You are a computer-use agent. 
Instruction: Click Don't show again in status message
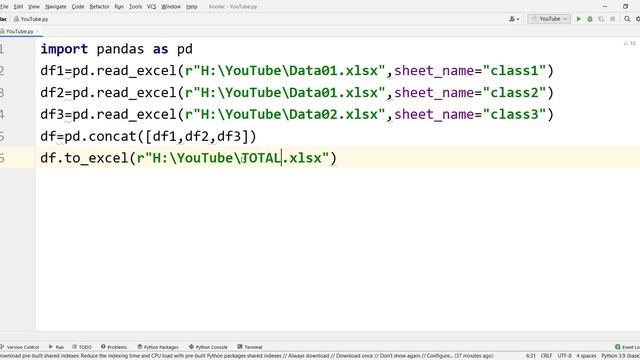pos(400,356)
